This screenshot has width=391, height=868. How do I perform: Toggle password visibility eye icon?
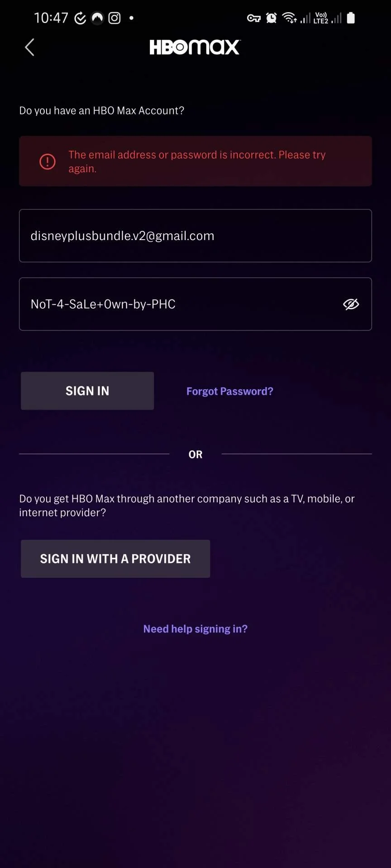point(351,304)
